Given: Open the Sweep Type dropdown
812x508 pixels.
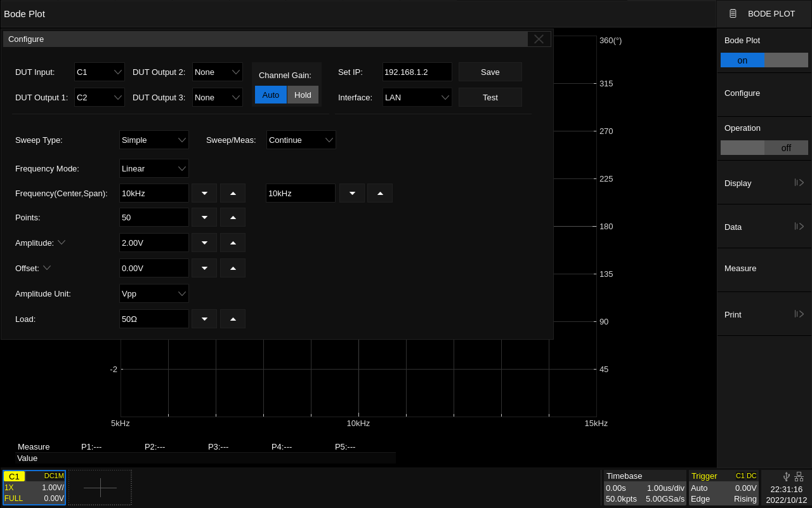Looking at the screenshot, I should (154, 140).
